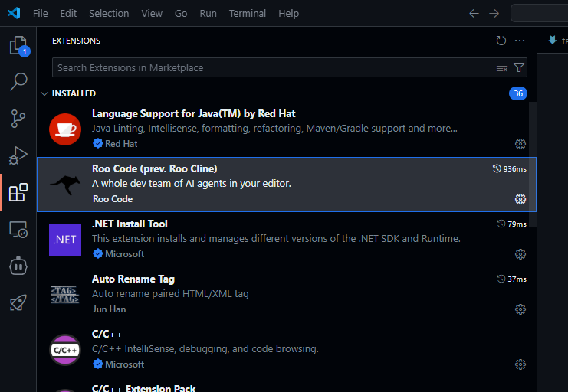Screen dimensions: 568x392
Task: Click the extensions list scrollbar
Action: click(533, 165)
